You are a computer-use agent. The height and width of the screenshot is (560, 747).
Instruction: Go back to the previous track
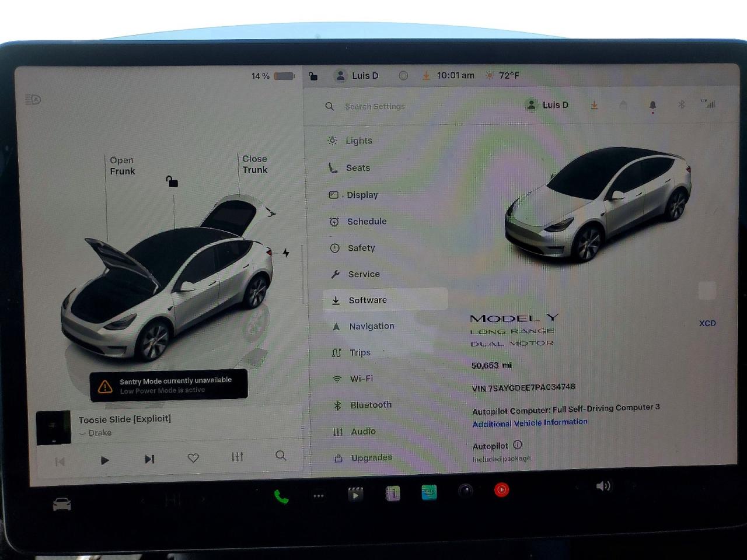[60, 461]
